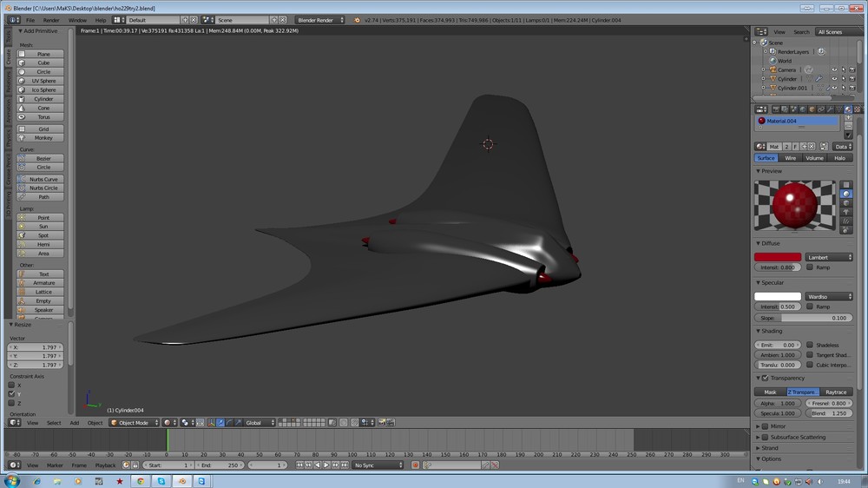Open the Render menu
Viewport: 868px width, 488px height.
click(52, 19)
